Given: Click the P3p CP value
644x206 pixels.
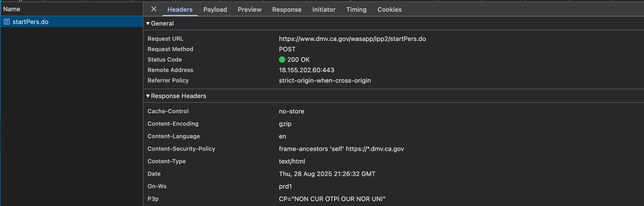Looking at the screenshot, I should point(332,199).
